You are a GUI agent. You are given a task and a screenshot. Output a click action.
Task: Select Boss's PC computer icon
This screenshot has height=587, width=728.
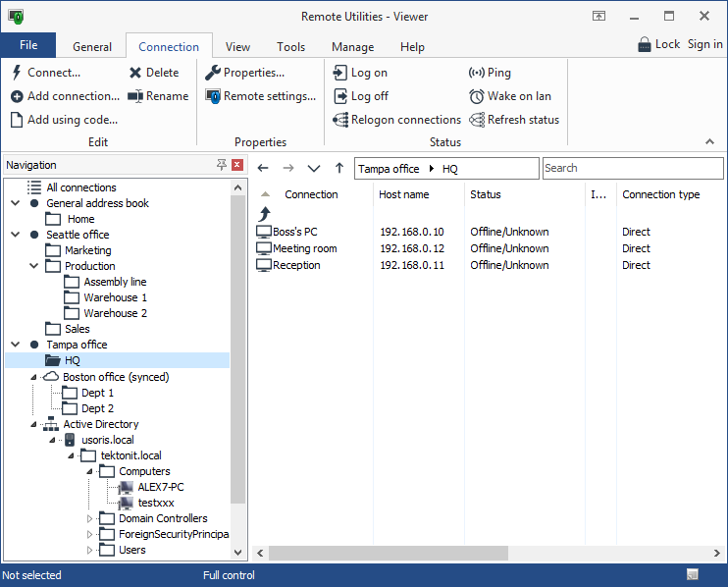264,232
